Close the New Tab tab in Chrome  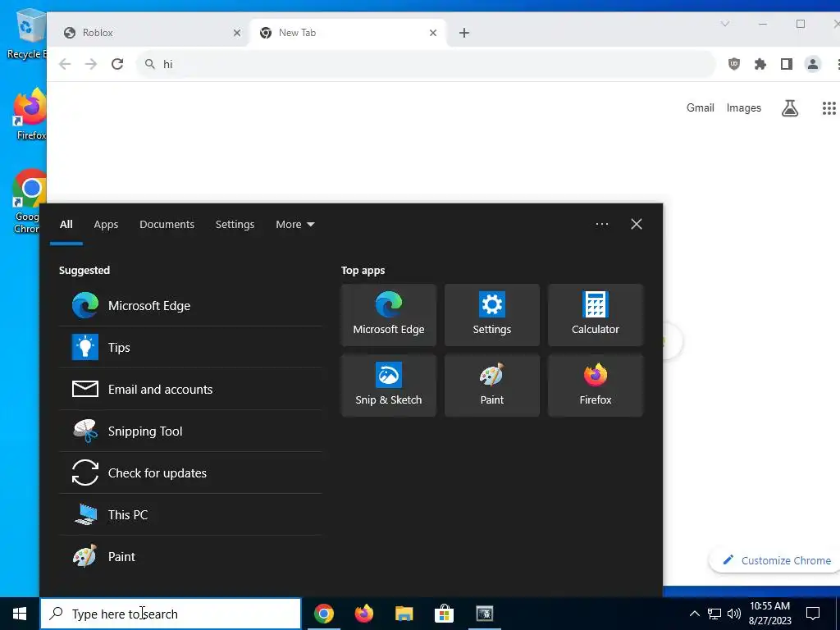[x=433, y=33]
